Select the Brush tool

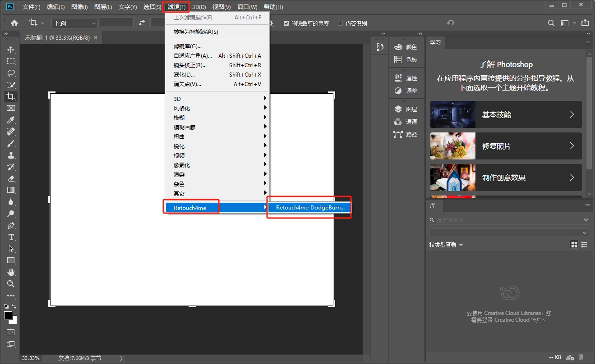point(11,143)
